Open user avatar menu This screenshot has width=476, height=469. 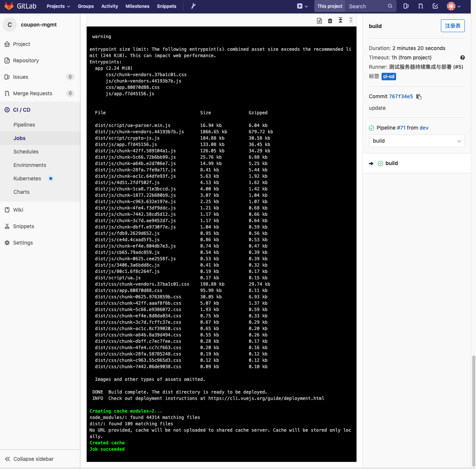[x=454, y=6]
